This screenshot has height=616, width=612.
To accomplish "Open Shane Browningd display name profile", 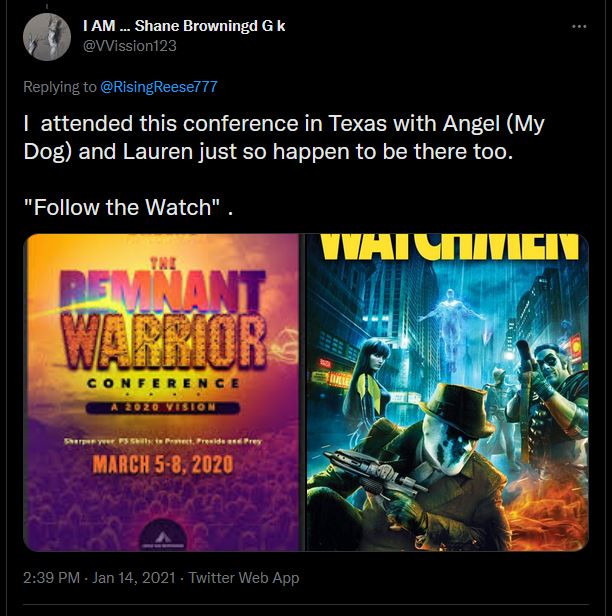I will pyautogui.click(x=184, y=26).
